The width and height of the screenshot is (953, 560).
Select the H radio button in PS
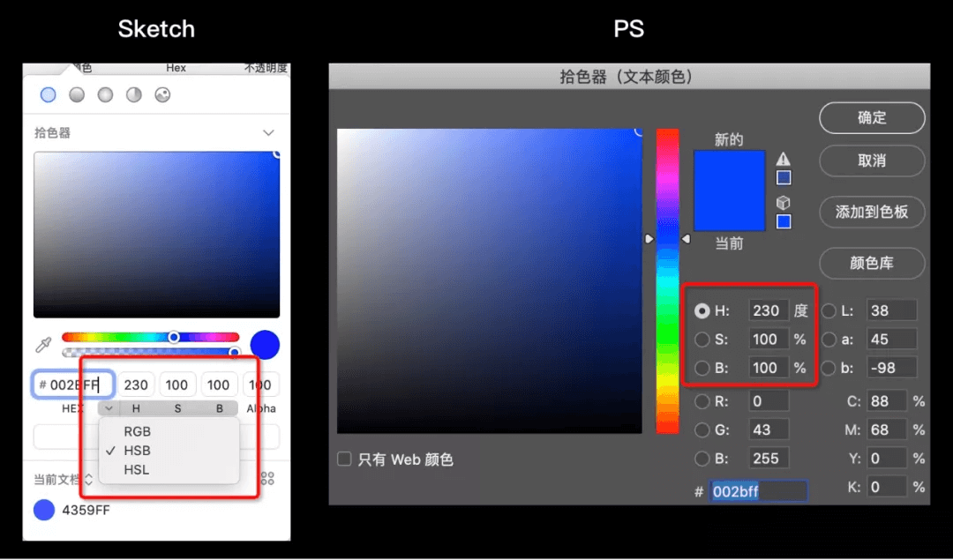click(702, 311)
